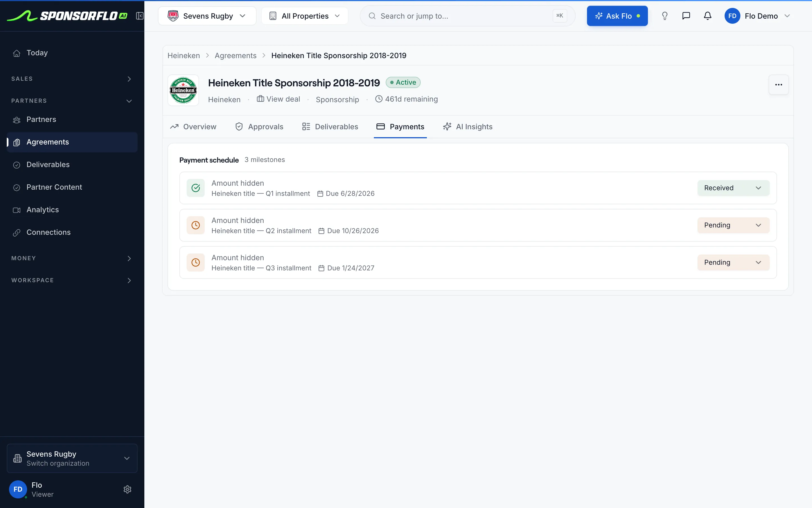Open Switch organization selector in sidebar
Screen dimensions: 812x508
[x=72, y=458]
